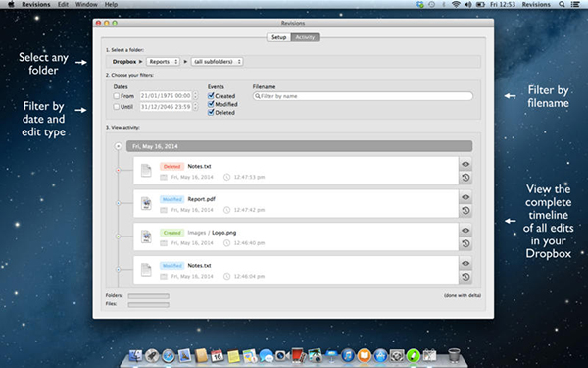Click Revisions user name in menu bar
Screen dimensions: 588x368
536,5
